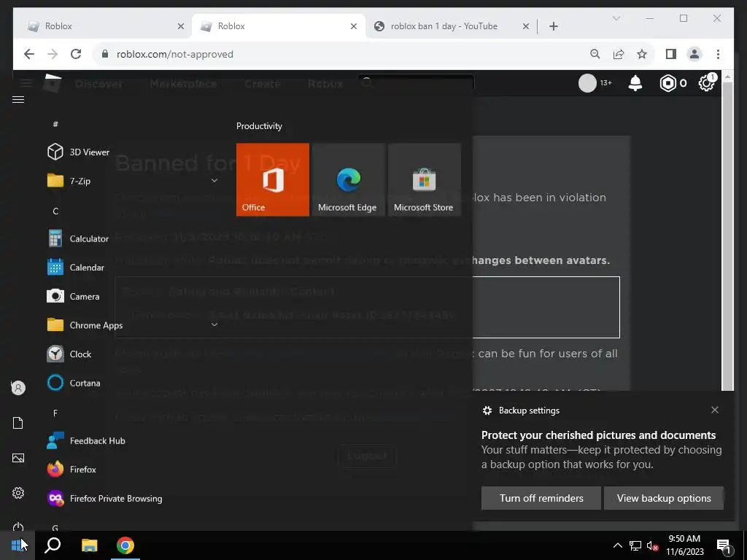
Task: Switch to roblox ban 1 day YouTube tab
Action: 443,26
